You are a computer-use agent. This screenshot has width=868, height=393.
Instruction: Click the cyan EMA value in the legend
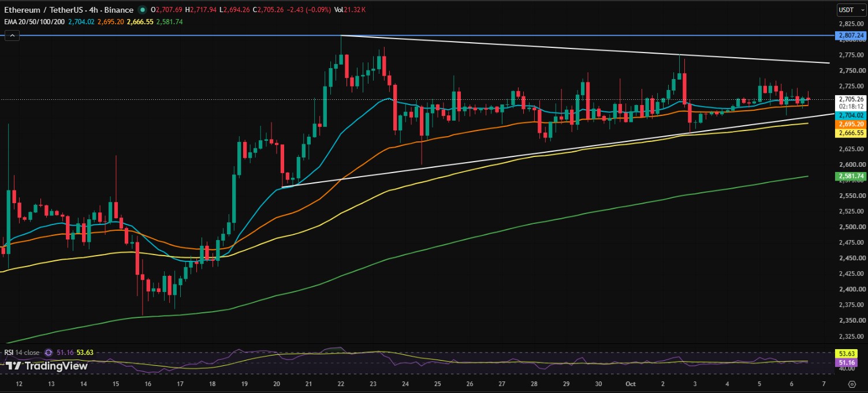(81, 21)
